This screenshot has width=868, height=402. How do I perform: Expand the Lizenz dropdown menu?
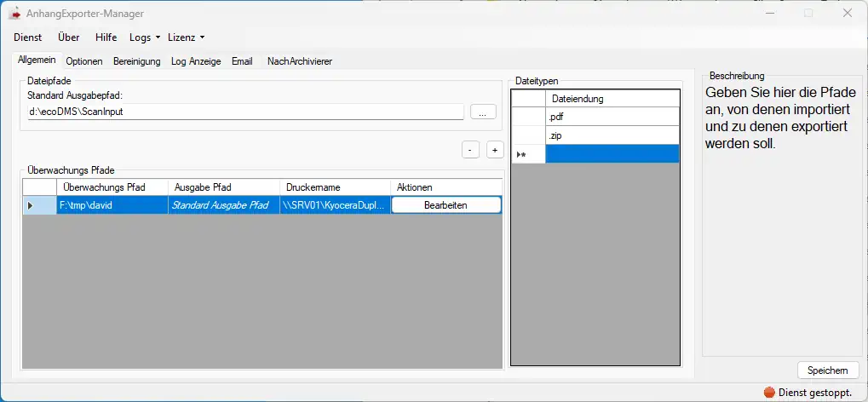pyautogui.click(x=186, y=37)
